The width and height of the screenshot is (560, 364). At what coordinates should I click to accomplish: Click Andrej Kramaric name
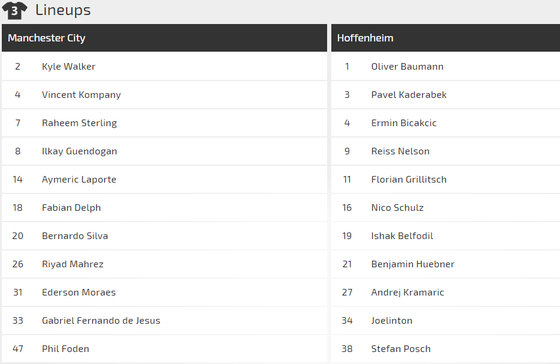(408, 292)
